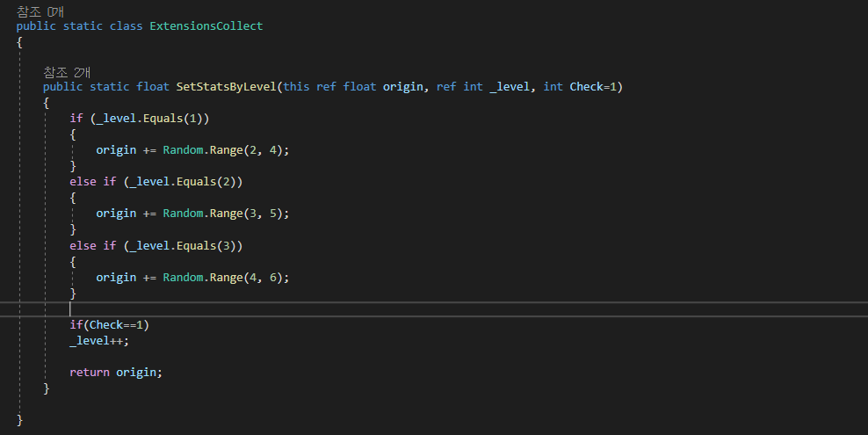This screenshot has width=868, height=435.
Task: Click the '_level' parameter in the method signature
Action: (x=510, y=87)
